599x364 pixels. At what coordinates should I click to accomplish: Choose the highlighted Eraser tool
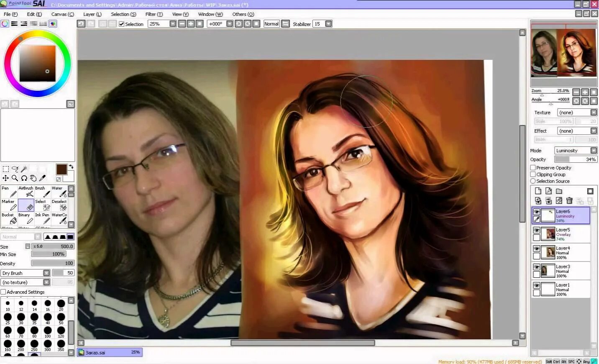click(x=26, y=205)
